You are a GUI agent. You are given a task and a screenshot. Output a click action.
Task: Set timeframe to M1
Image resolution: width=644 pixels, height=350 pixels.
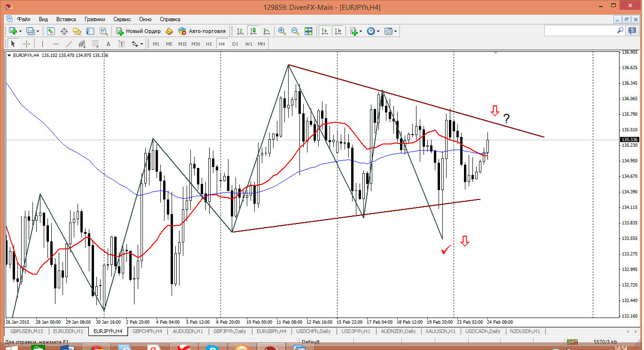pyautogui.click(x=156, y=44)
